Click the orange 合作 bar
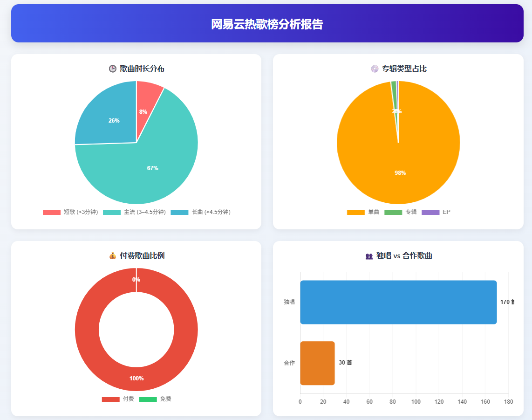The width and height of the screenshot is (532, 420). [x=318, y=363]
